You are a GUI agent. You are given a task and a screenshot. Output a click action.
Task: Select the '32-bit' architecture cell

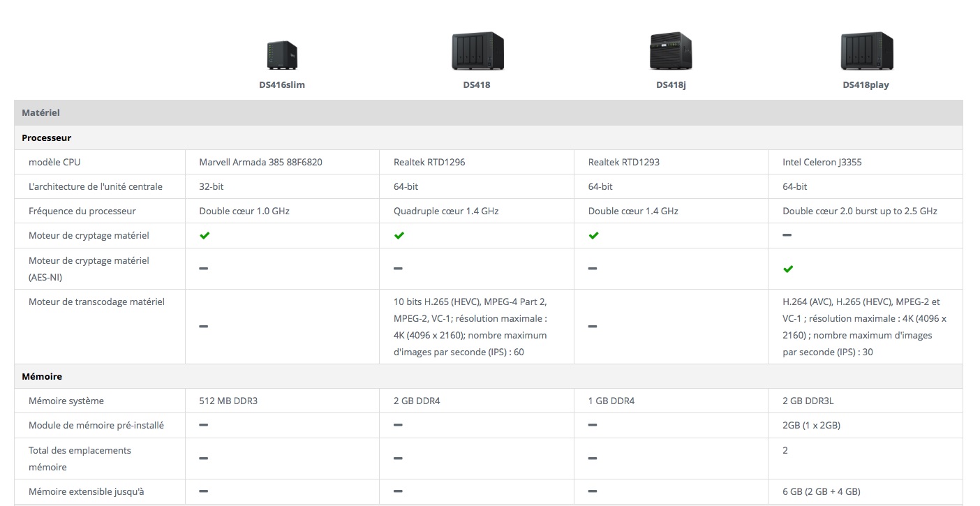211,186
